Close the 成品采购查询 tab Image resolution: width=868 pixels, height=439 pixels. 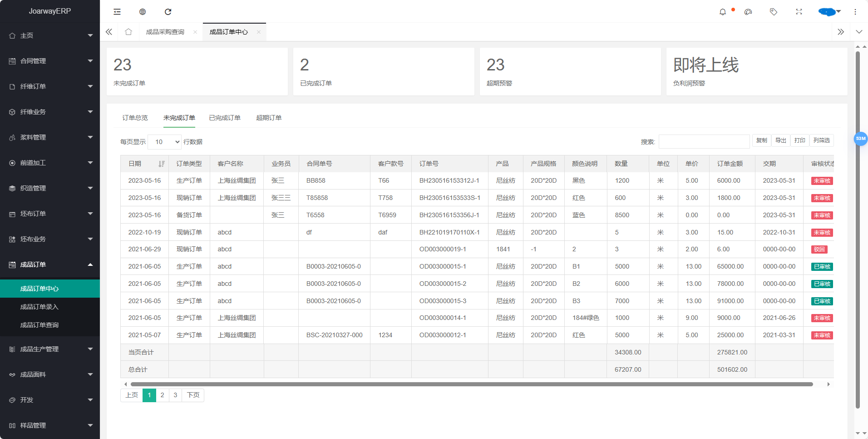(195, 32)
